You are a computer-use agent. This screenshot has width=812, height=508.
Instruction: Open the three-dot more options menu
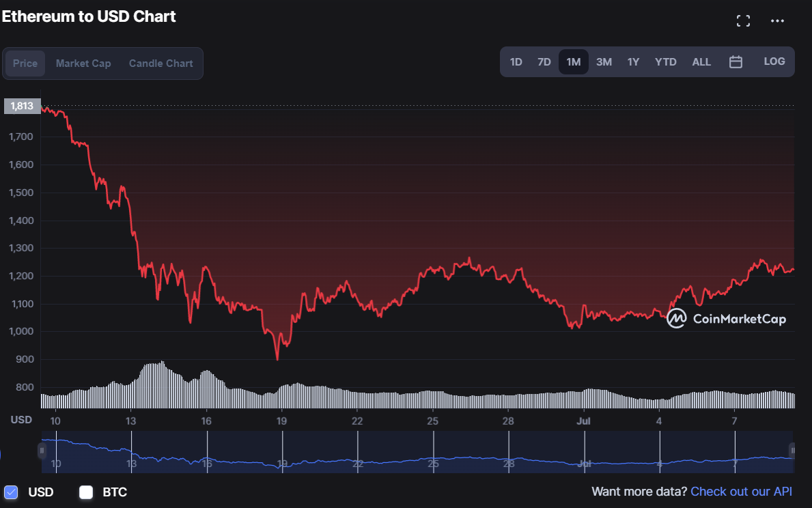pyautogui.click(x=777, y=20)
